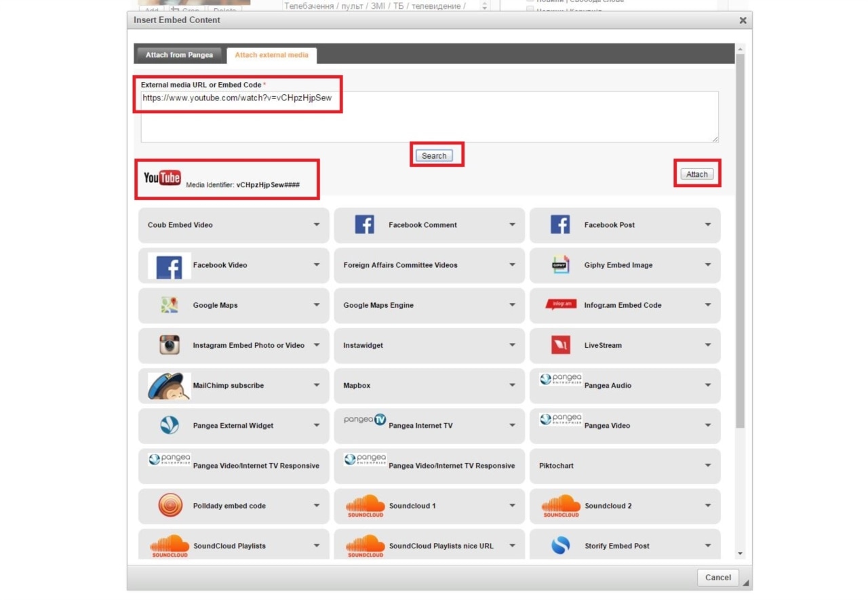Click the Search button
The height and width of the screenshot is (600, 868).
[x=434, y=156]
